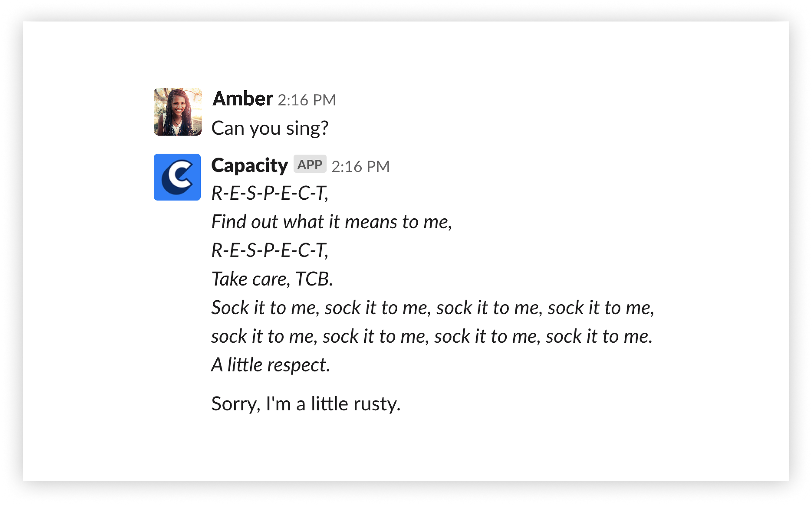Select the "A little respect." lyric line
The height and width of the screenshot is (505, 812).
(271, 365)
